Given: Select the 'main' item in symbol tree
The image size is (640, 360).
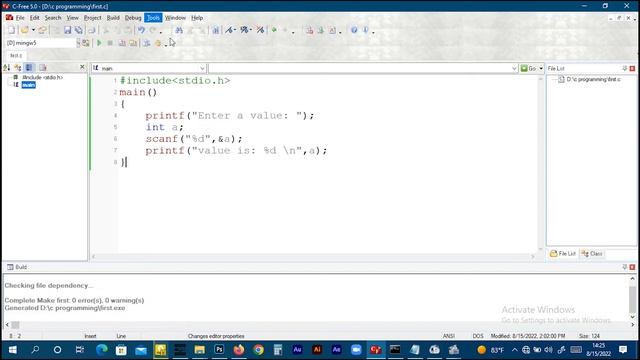Looking at the screenshot, I should (x=29, y=85).
